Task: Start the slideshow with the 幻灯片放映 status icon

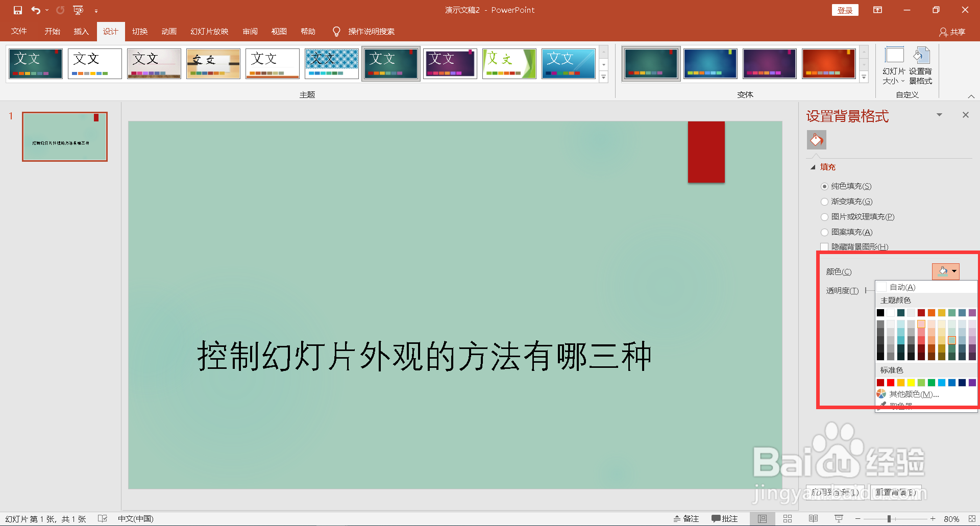Action: click(x=839, y=518)
